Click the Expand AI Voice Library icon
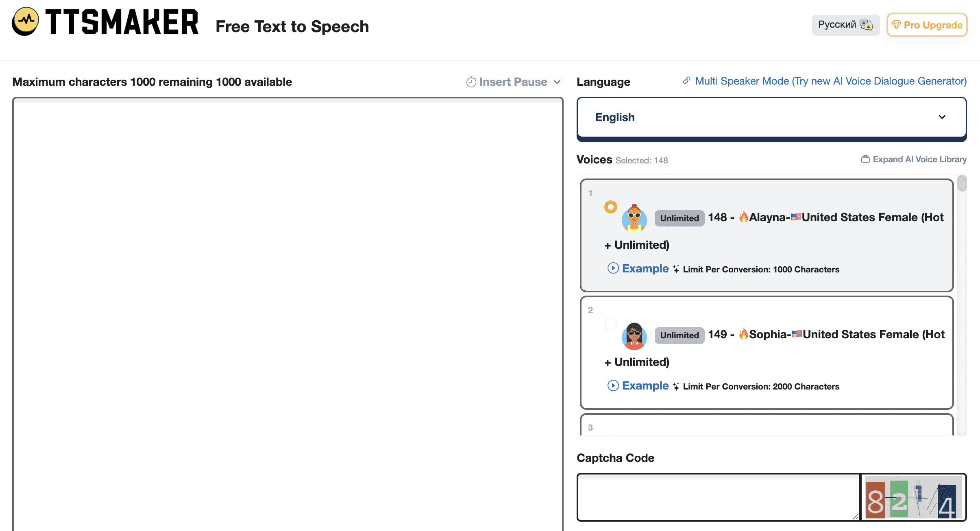This screenshot has width=980, height=531. pyautogui.click(x=865, y=159)
